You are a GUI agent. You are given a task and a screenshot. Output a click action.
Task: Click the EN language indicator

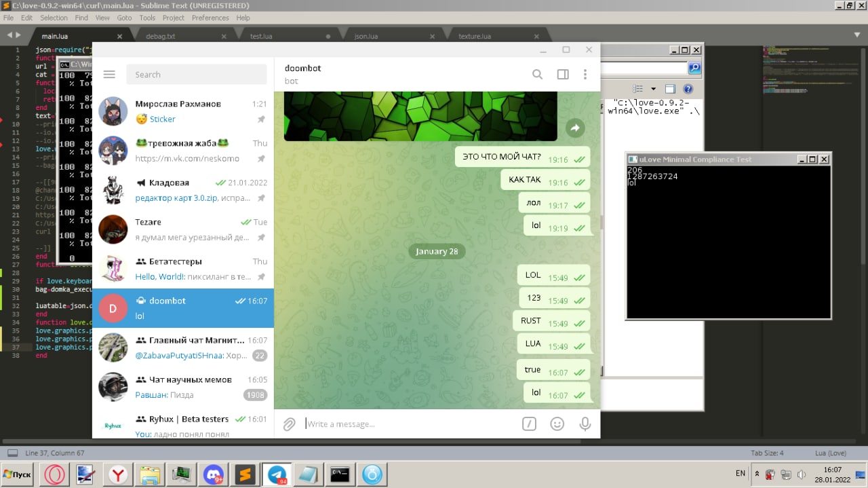coord(741,473)
